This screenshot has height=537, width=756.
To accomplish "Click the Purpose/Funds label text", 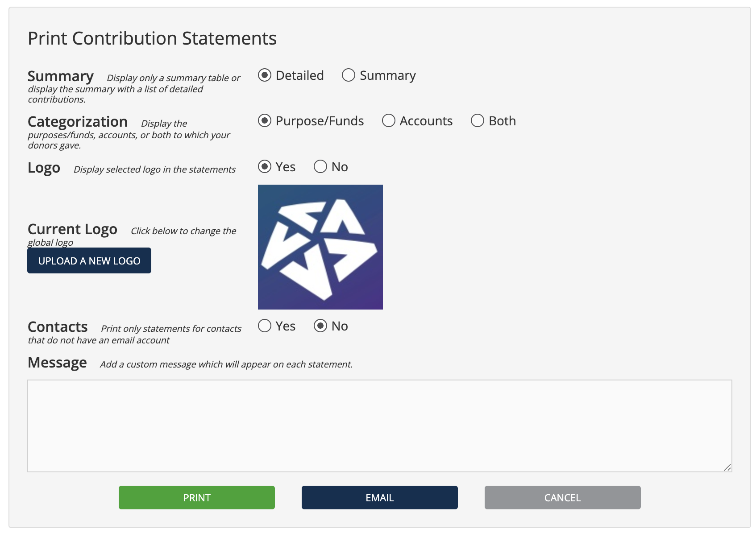I will [x=320, y=121].
